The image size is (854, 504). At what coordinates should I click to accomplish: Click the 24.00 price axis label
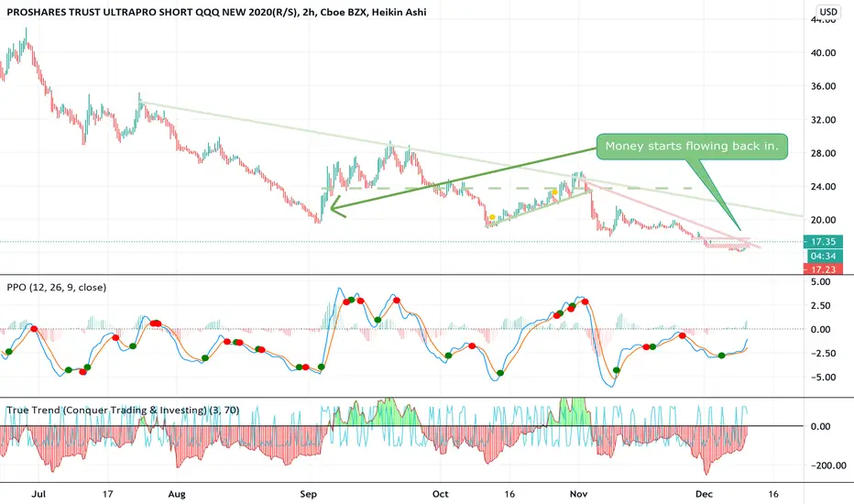[823, 186]
